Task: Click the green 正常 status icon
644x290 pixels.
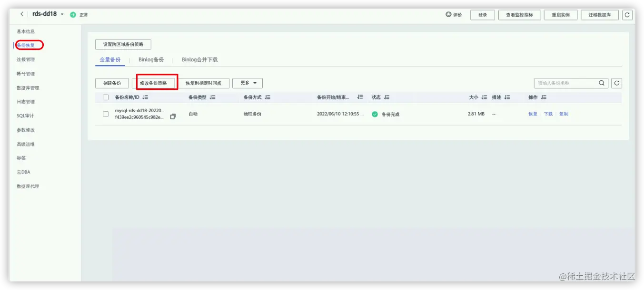Action: 73,15
